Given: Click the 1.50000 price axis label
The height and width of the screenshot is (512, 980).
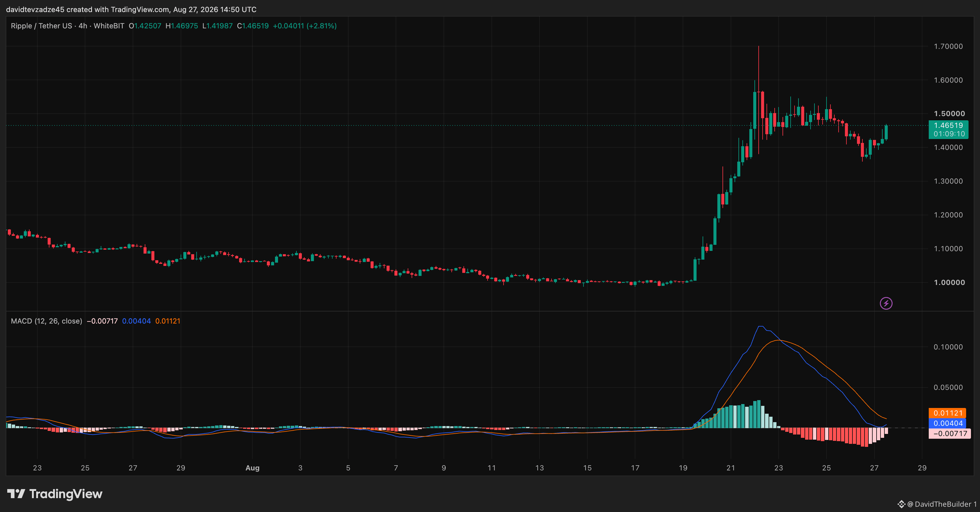Looking at the screenshot, I should (949, 114).
